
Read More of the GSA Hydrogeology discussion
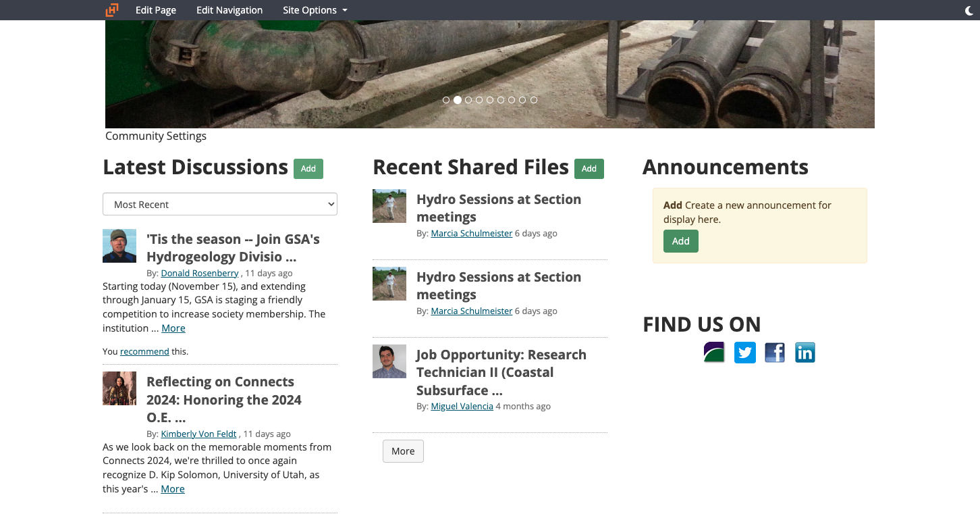[173, 328]
